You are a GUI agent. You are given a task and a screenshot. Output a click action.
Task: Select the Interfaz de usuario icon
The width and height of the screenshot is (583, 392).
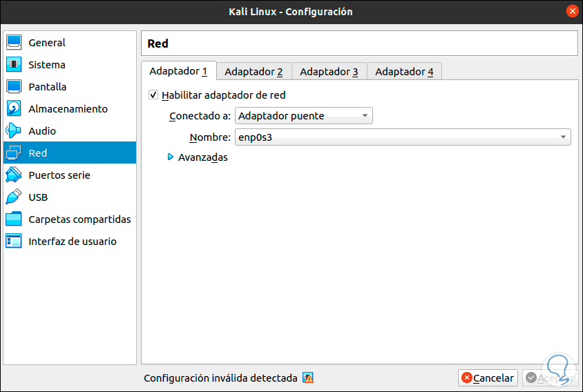(14, 241)
